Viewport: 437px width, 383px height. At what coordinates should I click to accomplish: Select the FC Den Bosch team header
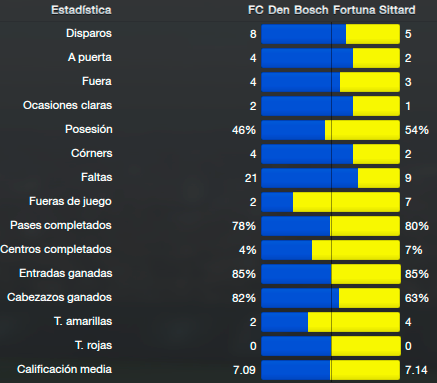288,10
